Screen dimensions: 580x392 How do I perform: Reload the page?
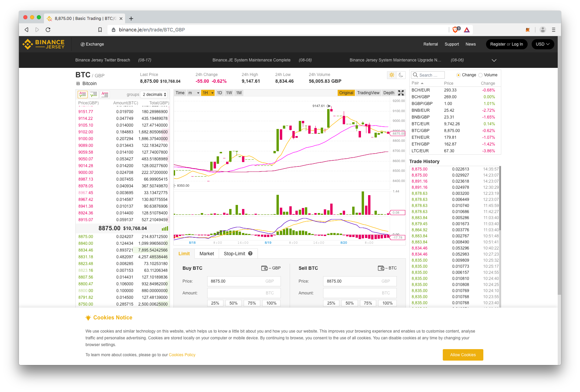click(48, 30)
